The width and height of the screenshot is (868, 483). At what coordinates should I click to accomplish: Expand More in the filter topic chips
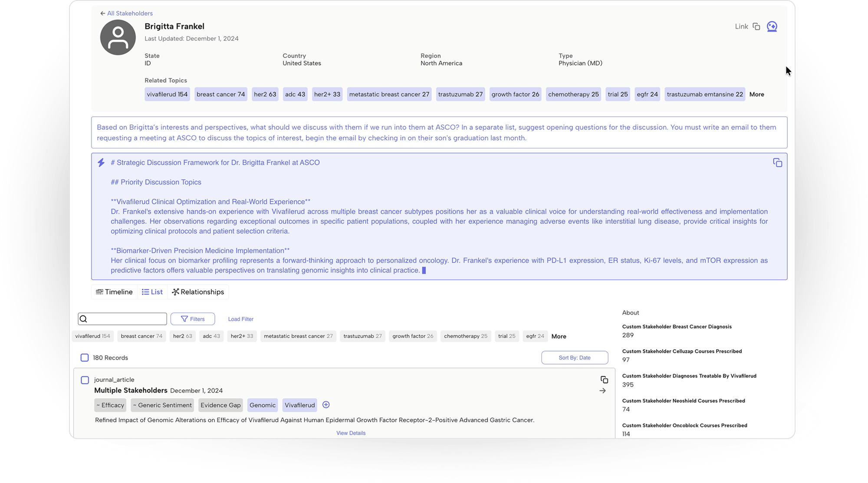559,336
